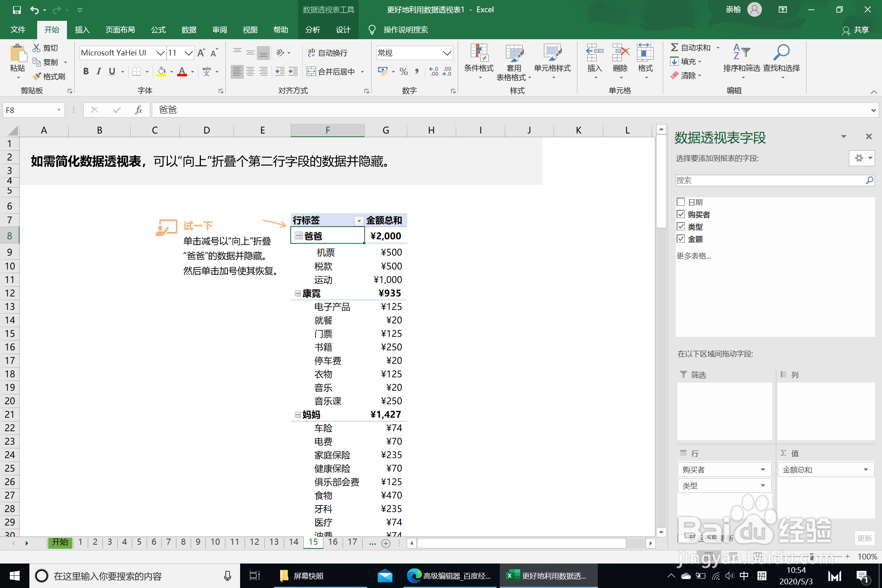
Task: Click the 开始 sheet tab
Action: click(60, 542)
